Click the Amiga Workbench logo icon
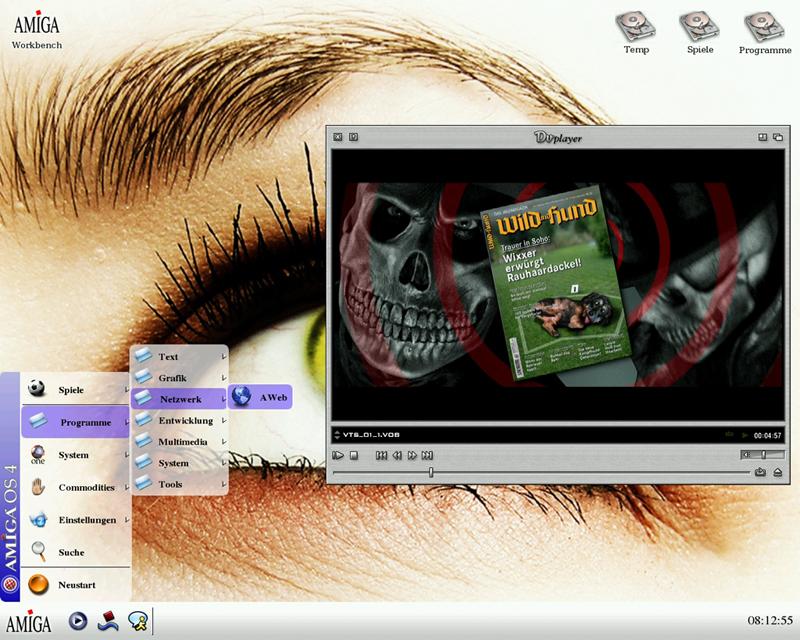 [x=37, y=30]
